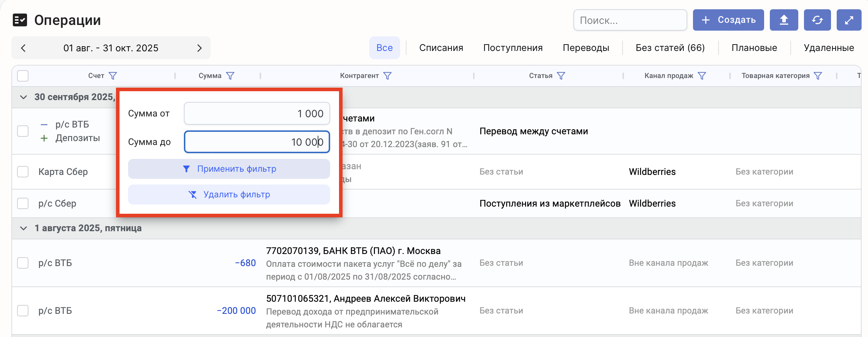Click the Канал продаж filter icon
This screenshot has width=868, height=337.
click(702, 76)
